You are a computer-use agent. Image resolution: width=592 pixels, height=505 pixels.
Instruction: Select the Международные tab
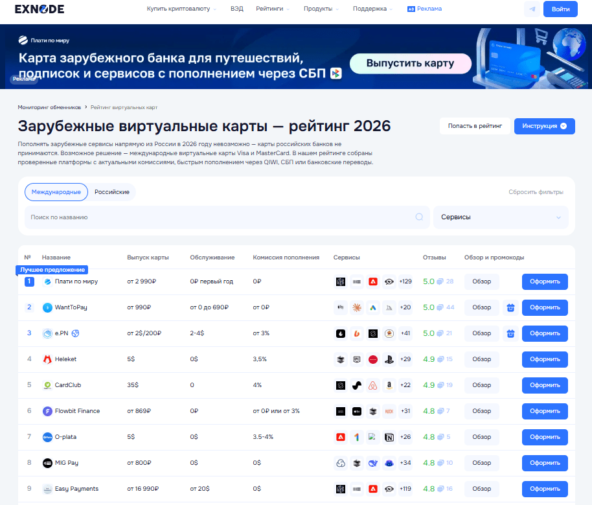pos(56,192)
